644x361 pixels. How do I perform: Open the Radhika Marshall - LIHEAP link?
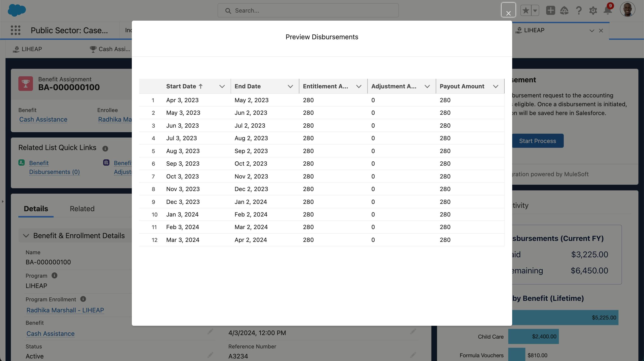(65, 310)
